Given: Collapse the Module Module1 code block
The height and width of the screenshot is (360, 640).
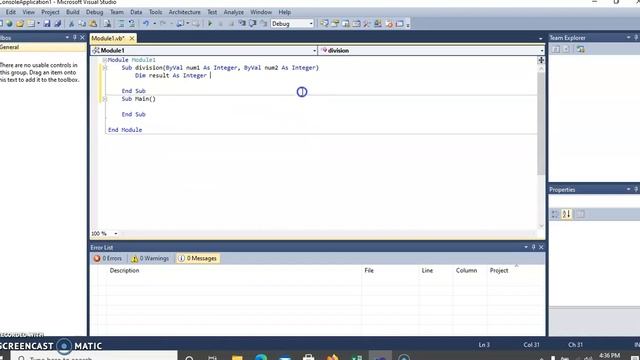Looking at the screenshot, I should pos(105,60).
